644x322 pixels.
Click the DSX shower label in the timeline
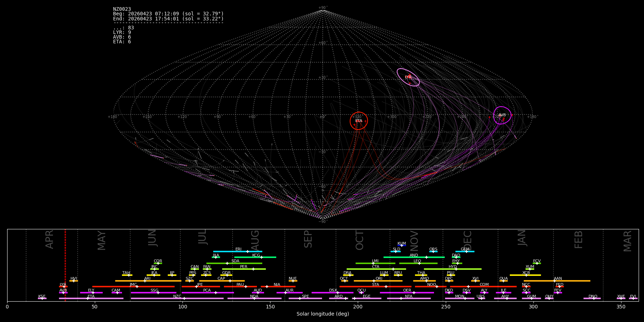pyautogui.click(x=333, y=291)
